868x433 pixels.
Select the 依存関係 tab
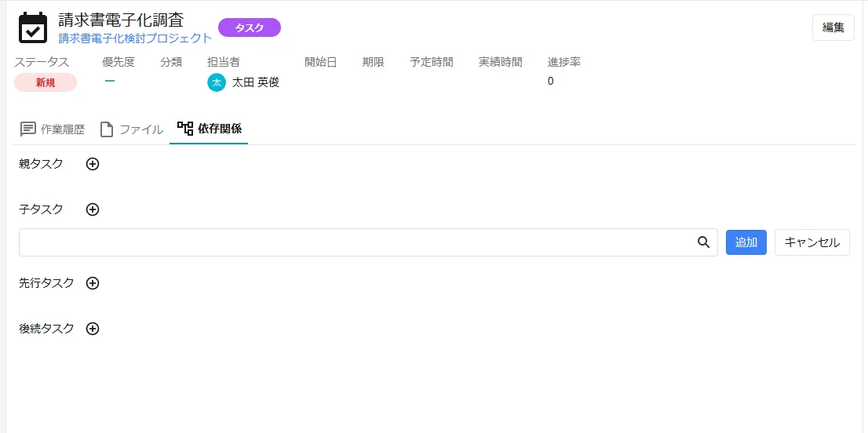coord(209,129)
